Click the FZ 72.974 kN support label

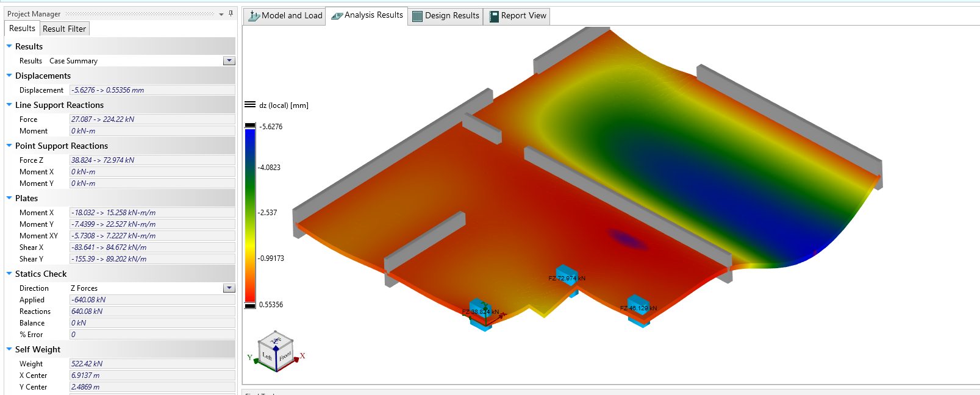point(567,279)
